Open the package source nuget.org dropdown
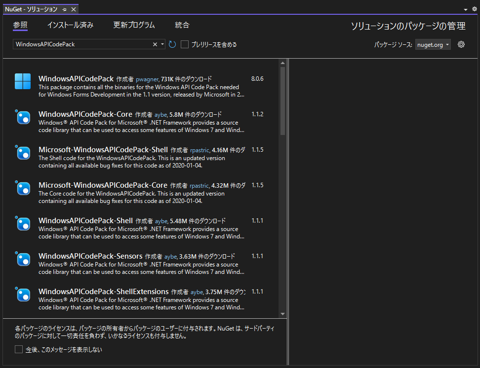This screenshot has width=480, height=368. 433,45
